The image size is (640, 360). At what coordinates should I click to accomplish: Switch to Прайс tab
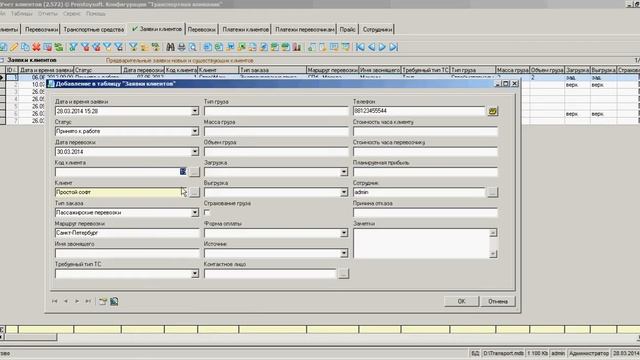pyautogui.click(x=347, y=29)
